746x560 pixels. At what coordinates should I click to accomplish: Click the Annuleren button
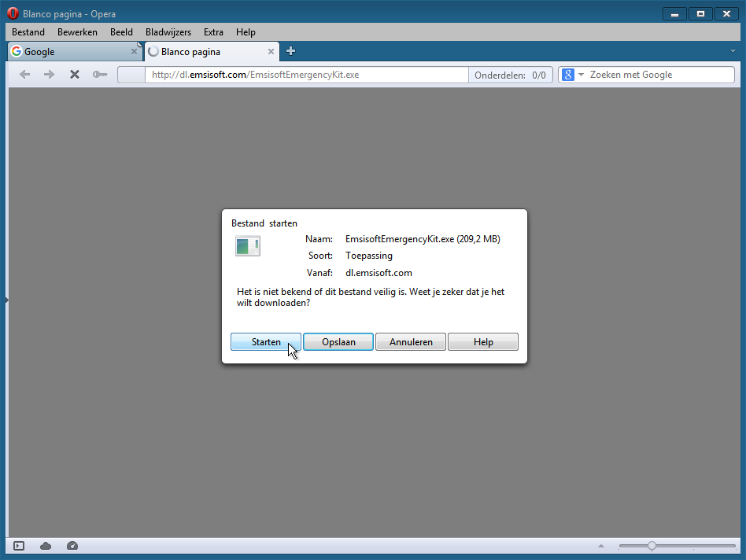[411, 342]
